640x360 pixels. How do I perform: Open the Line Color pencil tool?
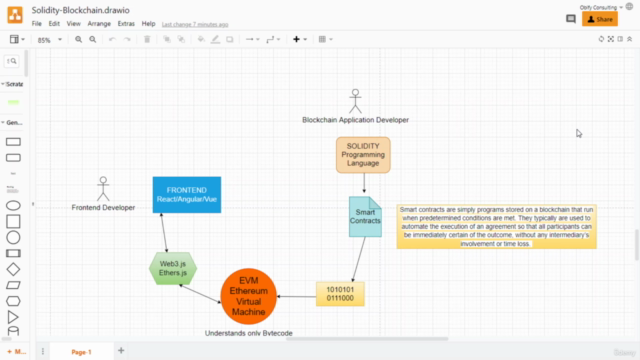pyautogui.click(x=215, y=39)
